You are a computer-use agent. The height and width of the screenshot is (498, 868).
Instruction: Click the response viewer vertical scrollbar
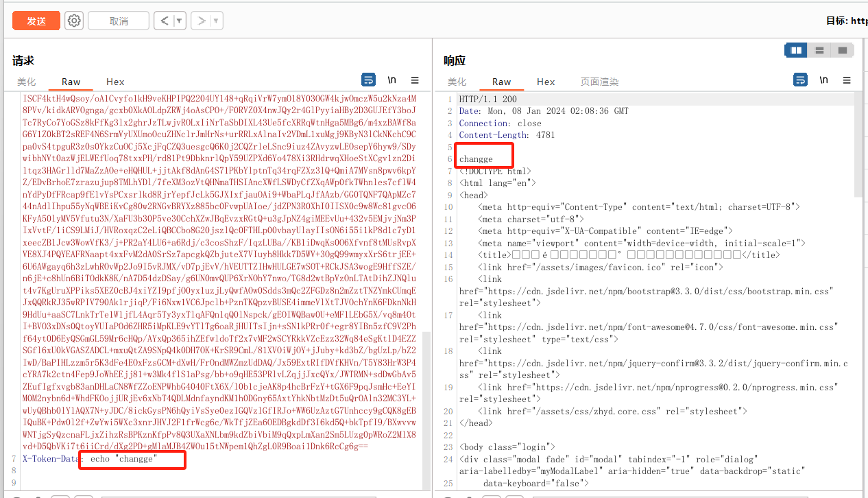click(x=858, y=144)
